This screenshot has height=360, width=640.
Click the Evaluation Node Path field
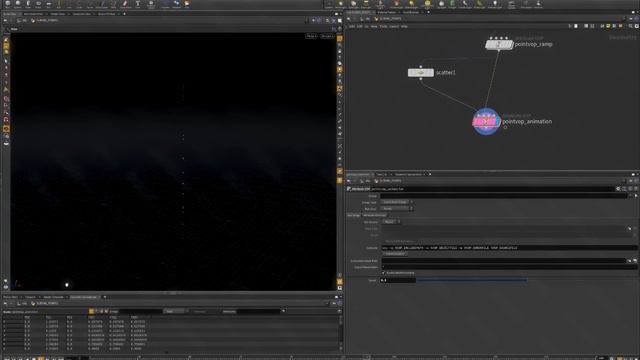[503, 260]
